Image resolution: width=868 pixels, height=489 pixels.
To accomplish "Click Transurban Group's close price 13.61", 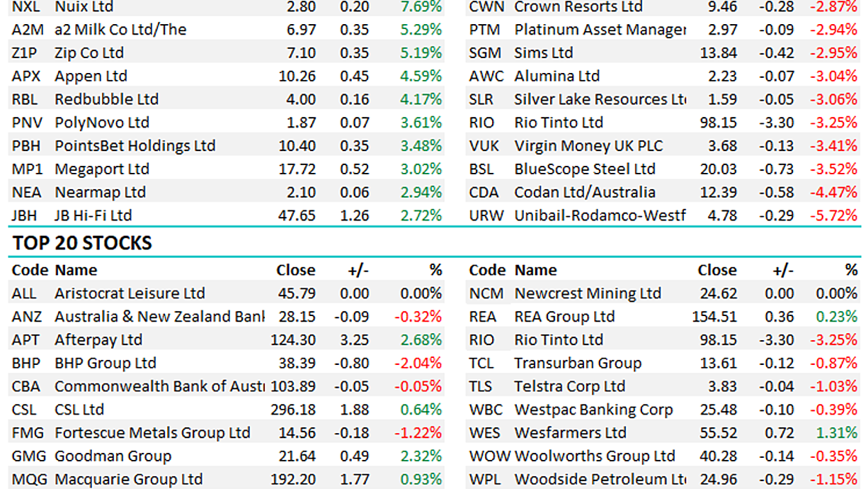I will coord(718,364).
